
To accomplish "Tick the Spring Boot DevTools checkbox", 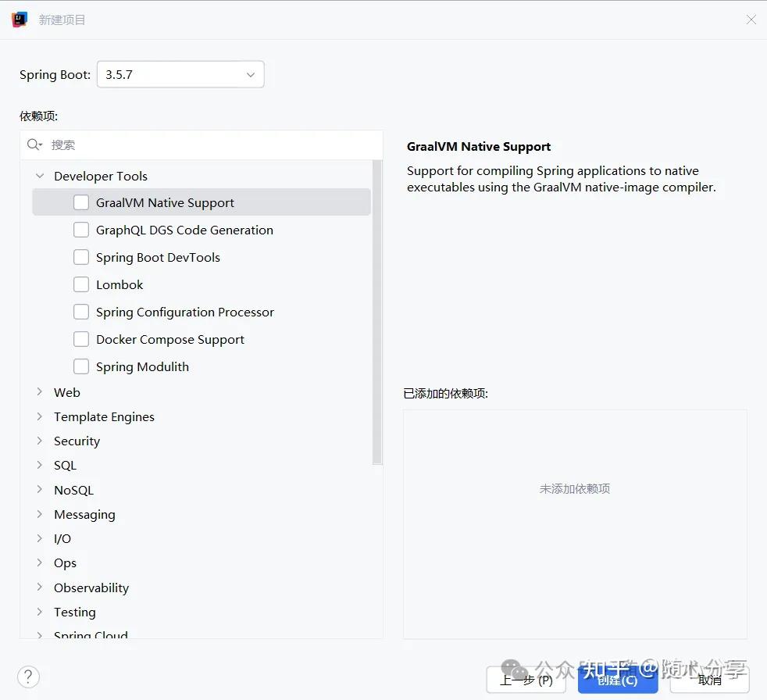I will click(x=81, y=257).
